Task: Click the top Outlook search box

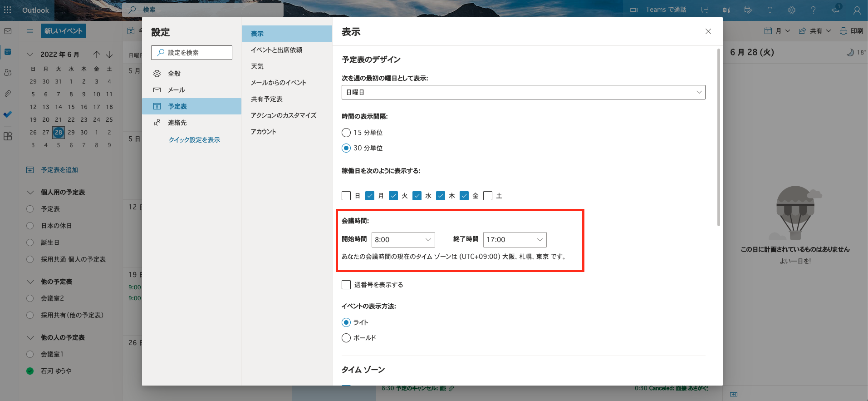Action: (x=203, y=10)
